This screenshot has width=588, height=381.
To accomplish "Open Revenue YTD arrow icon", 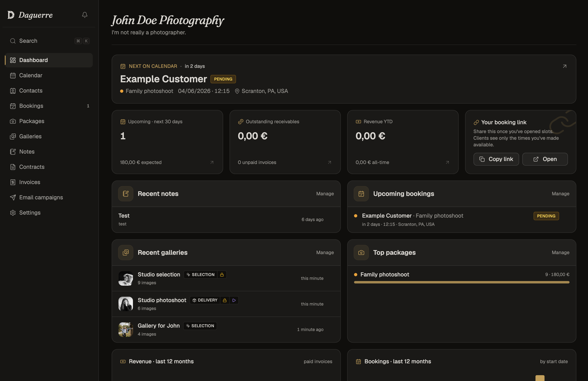I will (447, 162).
